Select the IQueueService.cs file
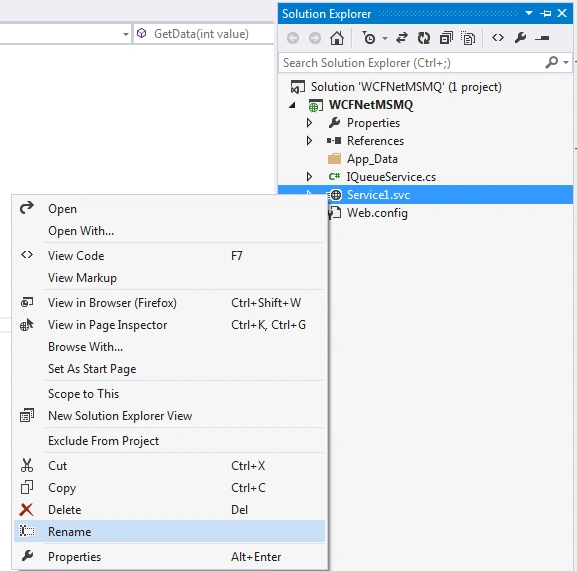 tap(391, 177)
